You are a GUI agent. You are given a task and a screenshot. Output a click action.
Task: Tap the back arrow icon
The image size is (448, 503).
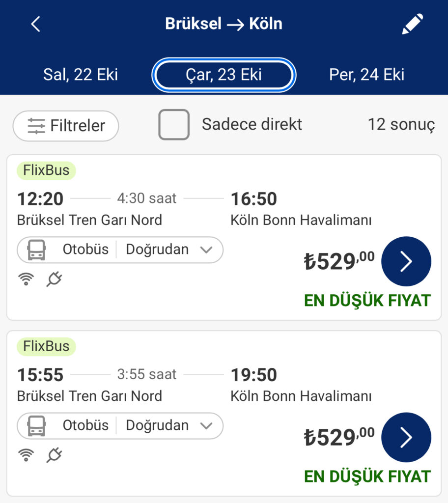point(35,24)
